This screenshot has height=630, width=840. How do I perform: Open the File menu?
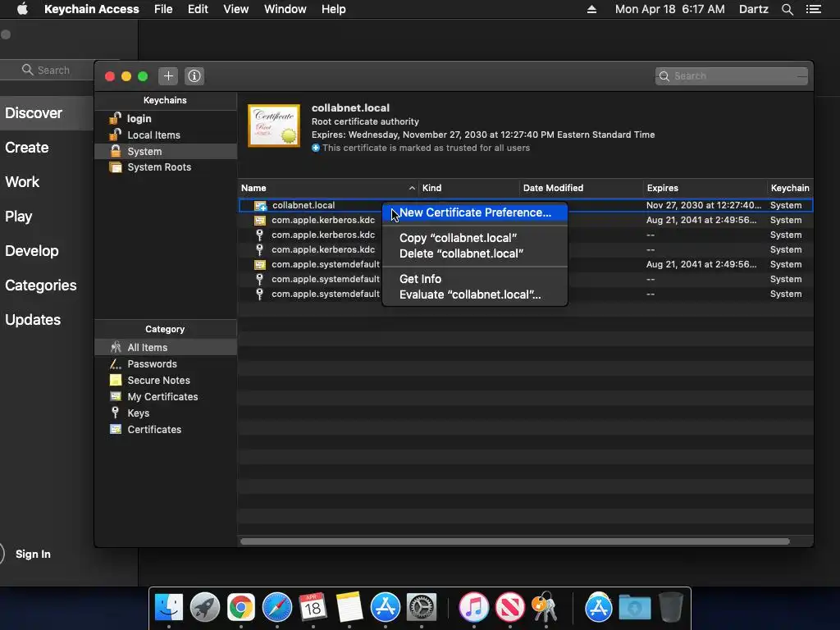[163, 9]
